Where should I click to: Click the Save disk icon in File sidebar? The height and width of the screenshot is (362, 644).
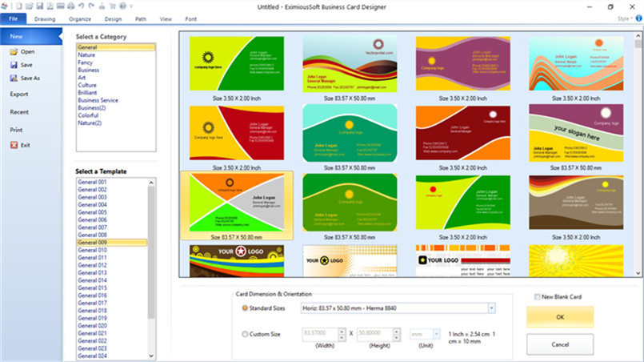(x=14, y=65)
